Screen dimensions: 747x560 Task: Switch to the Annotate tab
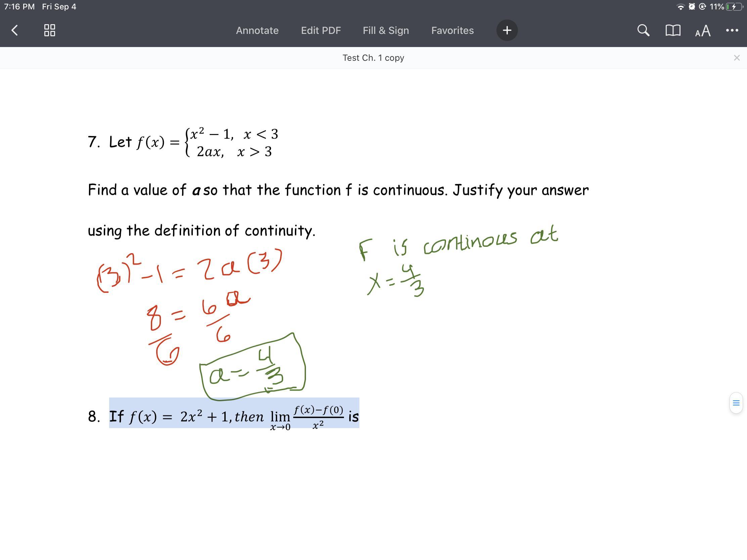257,30
